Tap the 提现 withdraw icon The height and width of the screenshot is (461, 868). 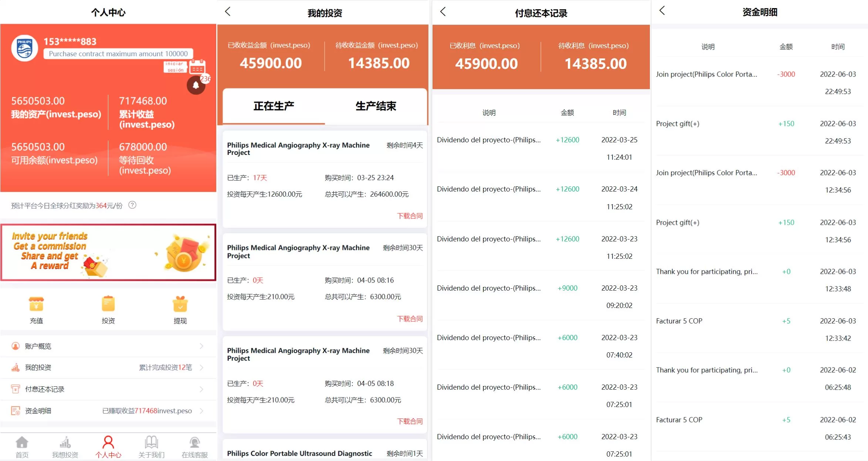pos(180,305)
